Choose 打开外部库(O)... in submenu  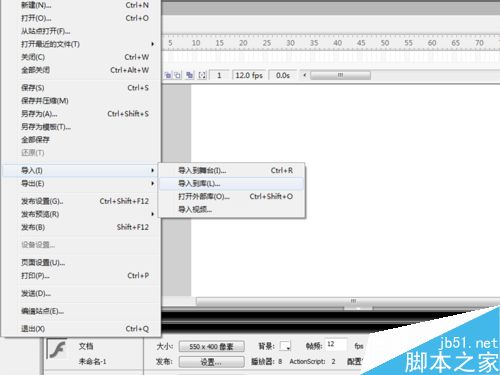(x=231, y=196)
